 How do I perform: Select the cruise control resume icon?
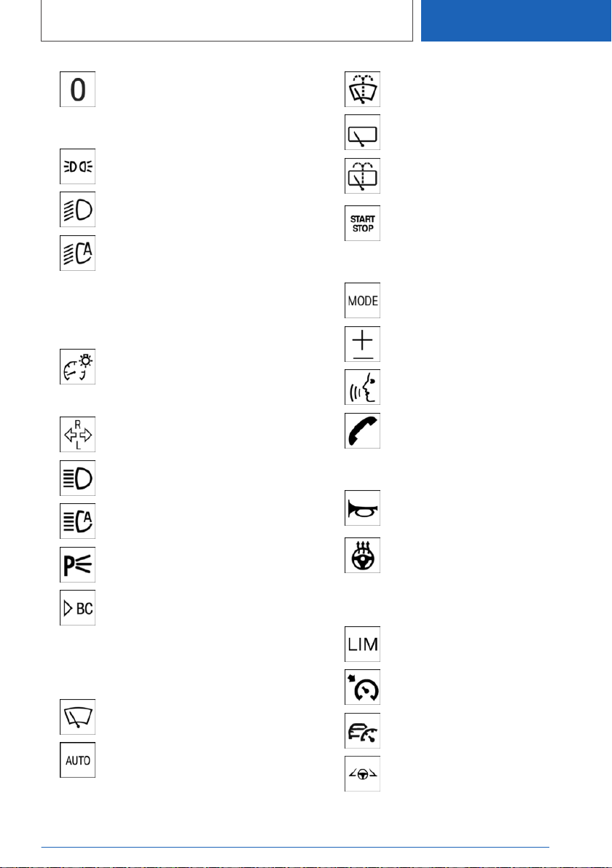point(362,687)
